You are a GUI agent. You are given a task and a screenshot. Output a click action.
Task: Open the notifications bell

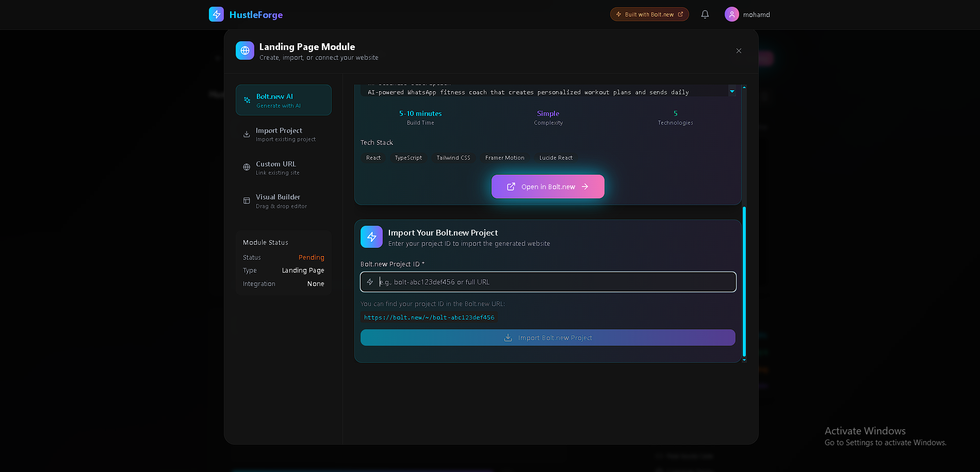(x=705, y=14)
